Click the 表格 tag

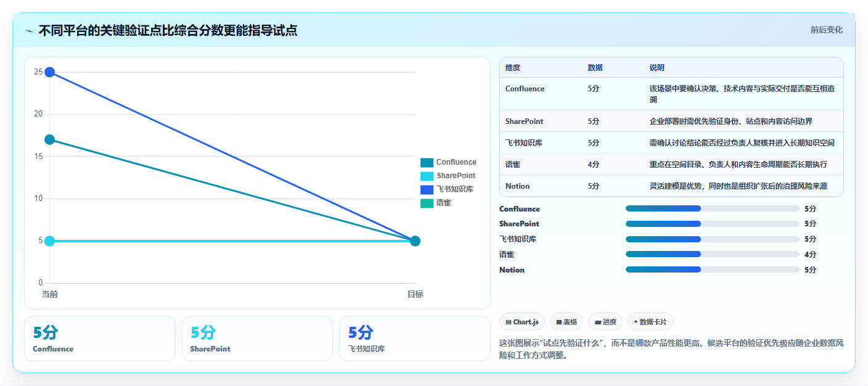(x=566, y=322)
